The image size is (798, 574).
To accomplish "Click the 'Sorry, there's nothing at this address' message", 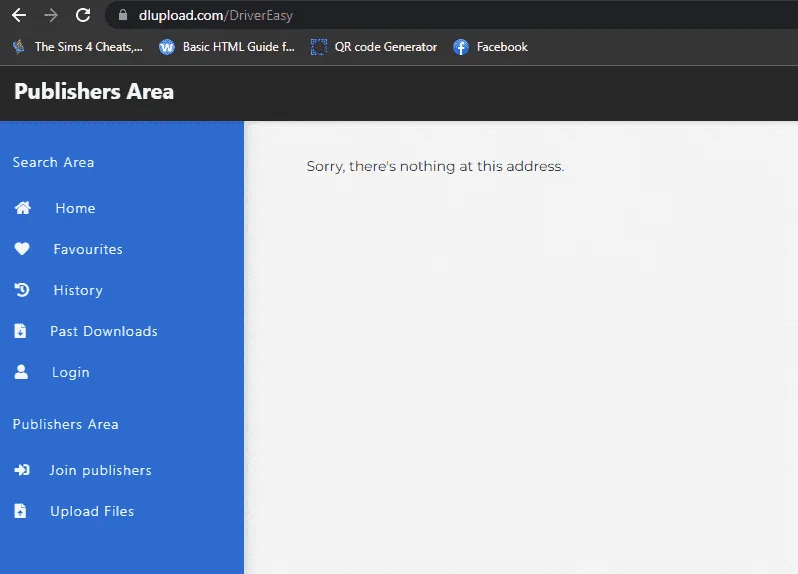I will click(435, 166).
